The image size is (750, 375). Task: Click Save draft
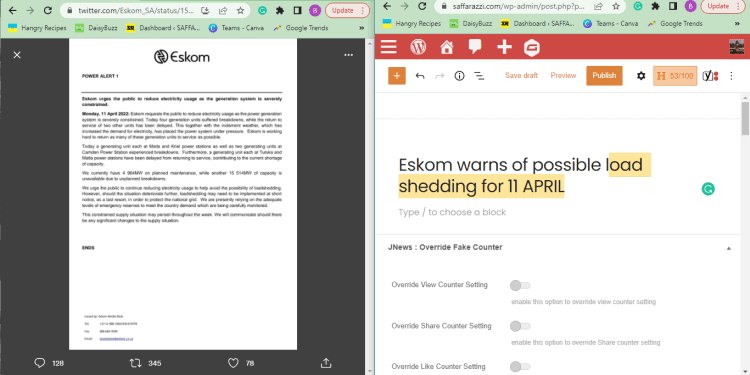coord(521,76)
